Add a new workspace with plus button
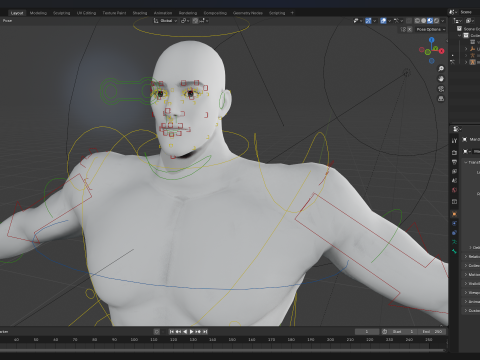480x360 pixels. pos(292,13)
